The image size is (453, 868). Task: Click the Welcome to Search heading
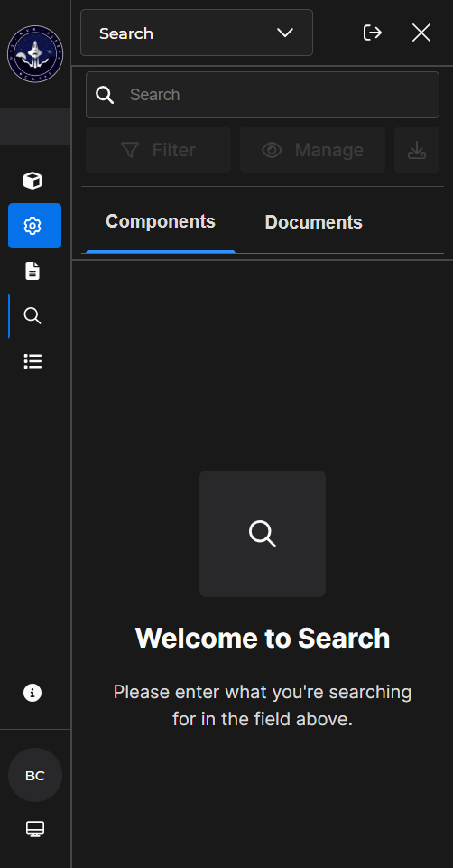pos(263,638)
